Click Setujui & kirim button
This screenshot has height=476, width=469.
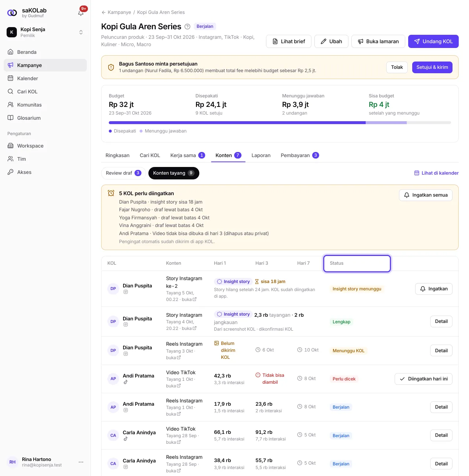click(x=432, y=67)
